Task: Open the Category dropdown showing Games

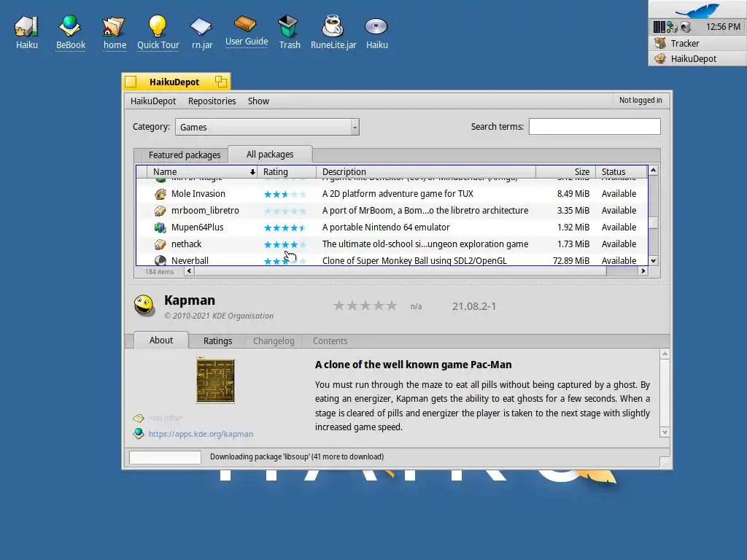Action: (267, 127)
